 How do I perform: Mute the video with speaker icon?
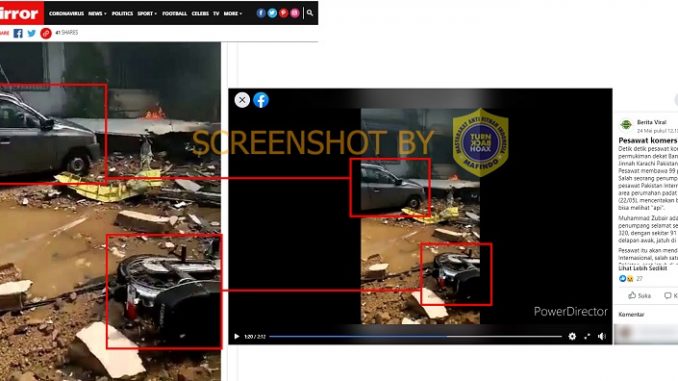click(601, 336)
